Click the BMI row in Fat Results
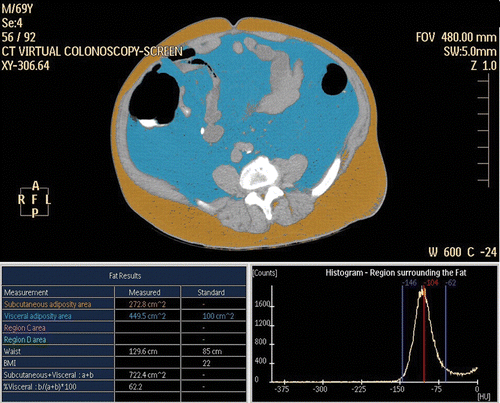 (124, 363)
